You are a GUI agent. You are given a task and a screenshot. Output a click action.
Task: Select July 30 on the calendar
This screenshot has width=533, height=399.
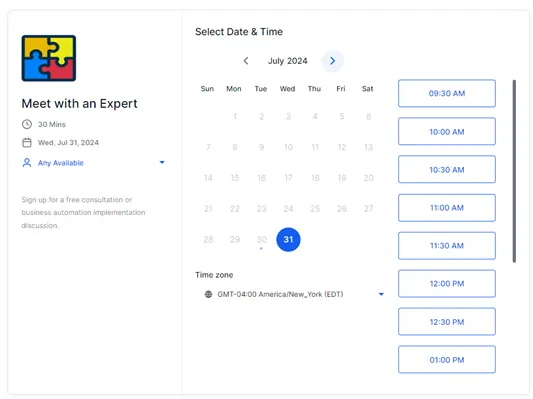[x=261, y=240]
